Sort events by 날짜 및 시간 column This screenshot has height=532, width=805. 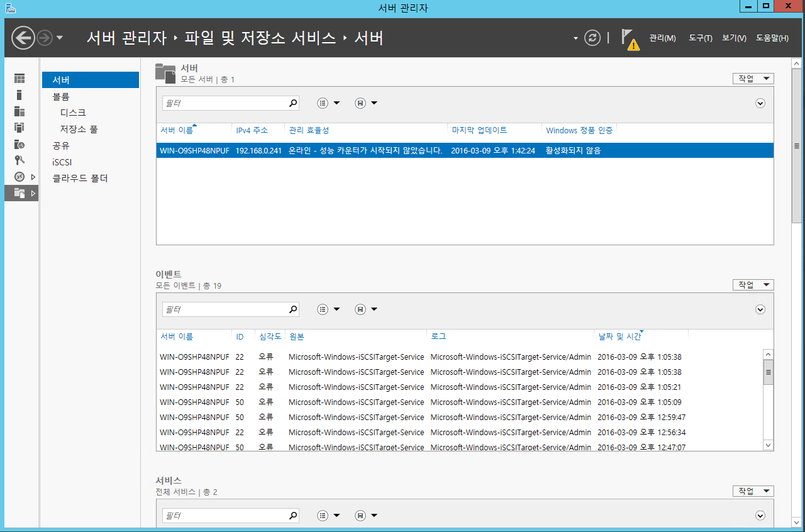619,336
